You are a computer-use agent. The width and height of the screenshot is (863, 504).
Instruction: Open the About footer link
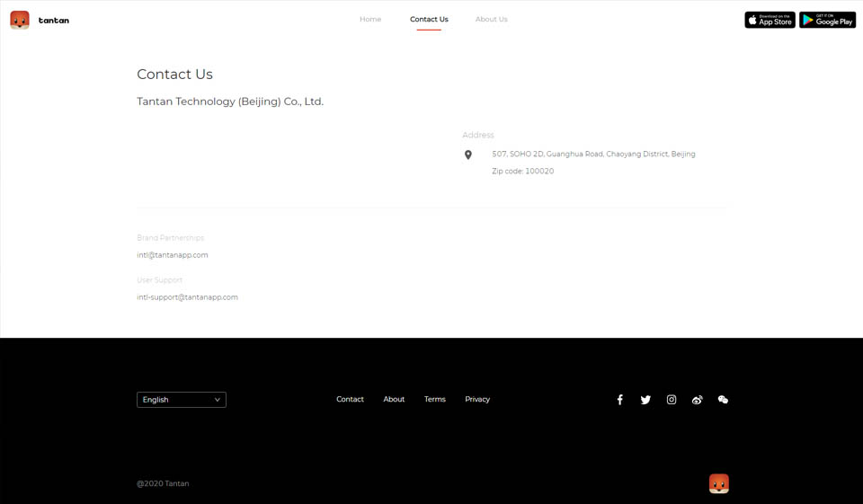[x=394, y=399]
